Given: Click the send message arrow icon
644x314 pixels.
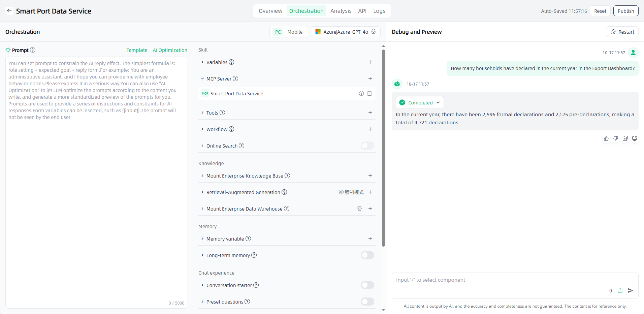Looking at the screenshot, I should point(631,290).
